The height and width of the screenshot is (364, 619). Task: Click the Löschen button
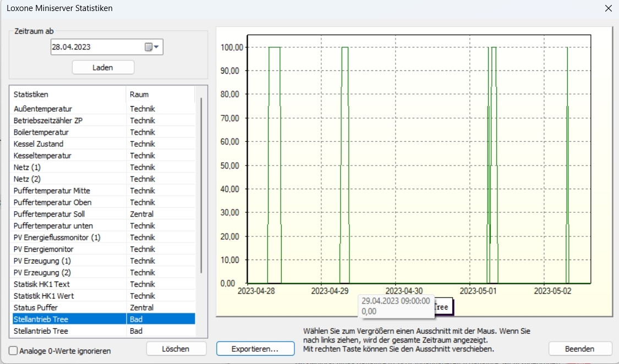click(176, 349)
